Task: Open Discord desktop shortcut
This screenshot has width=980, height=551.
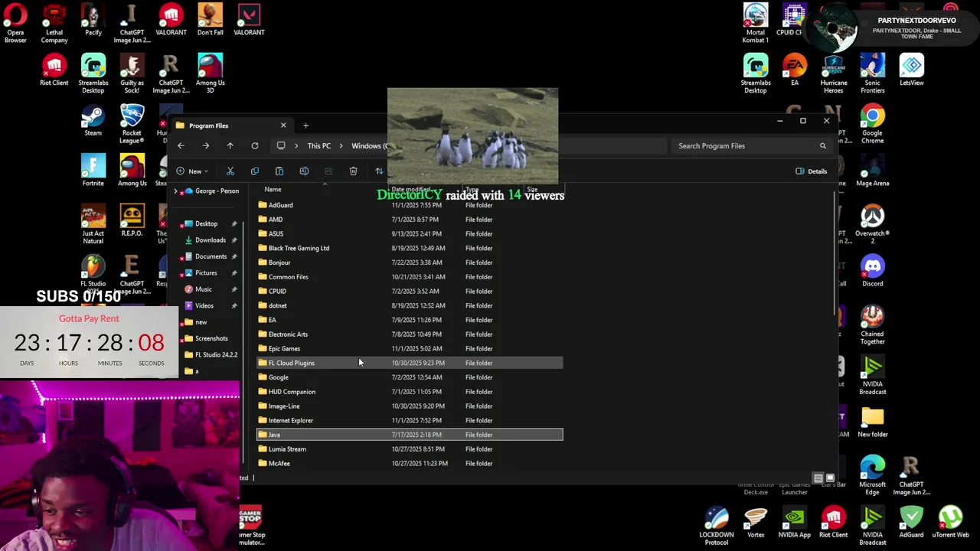Action: [872, 272]
